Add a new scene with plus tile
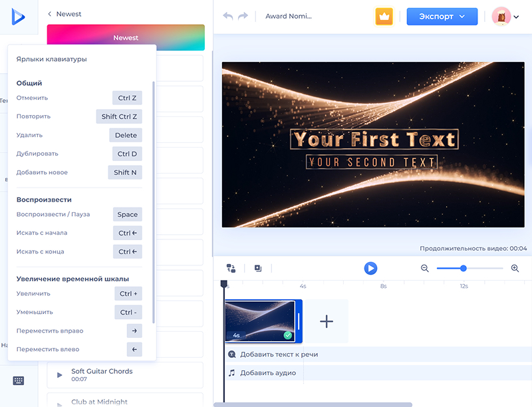The width and height of the screenshot is (532, 407). (327, 321)
